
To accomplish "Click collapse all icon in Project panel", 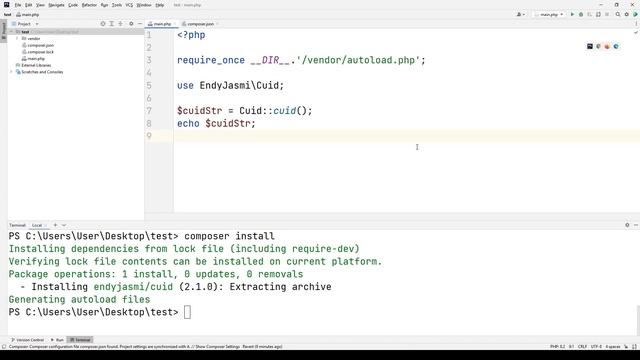I will pos(120,24).
